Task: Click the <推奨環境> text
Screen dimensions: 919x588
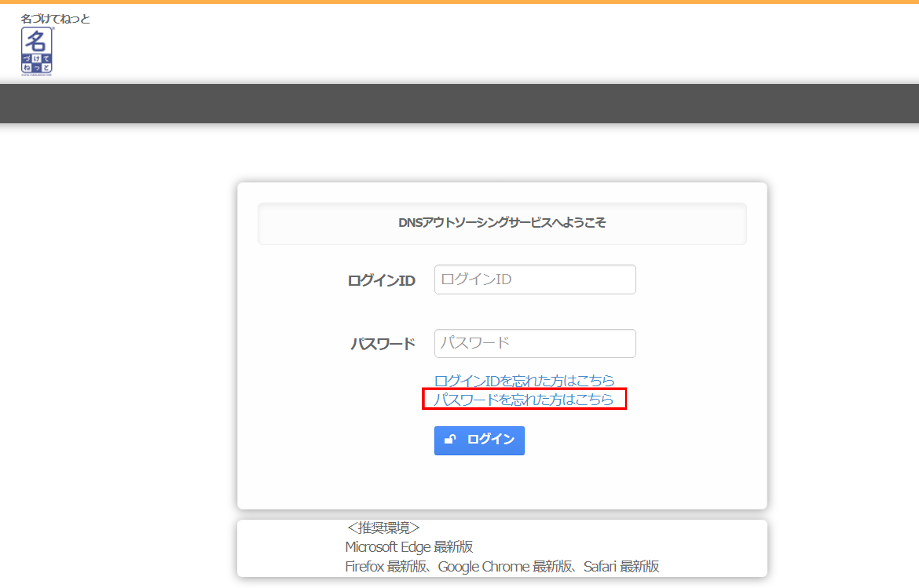Action: (x=383, y=528)
